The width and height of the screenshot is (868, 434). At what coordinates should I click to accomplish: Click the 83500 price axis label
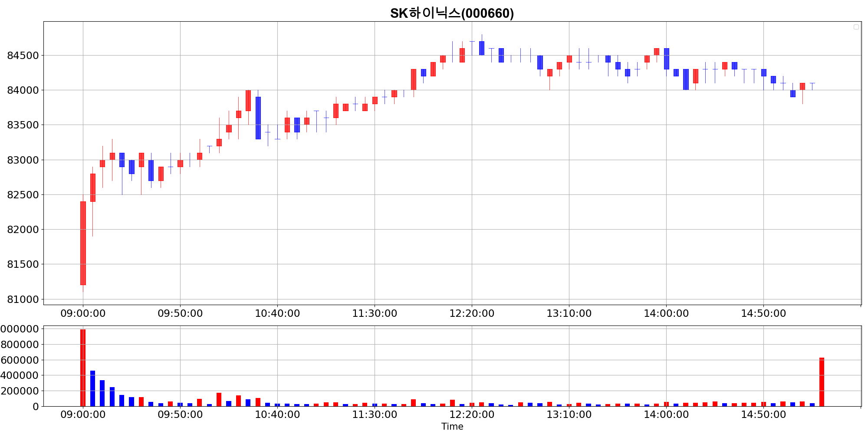coord(23,125)
